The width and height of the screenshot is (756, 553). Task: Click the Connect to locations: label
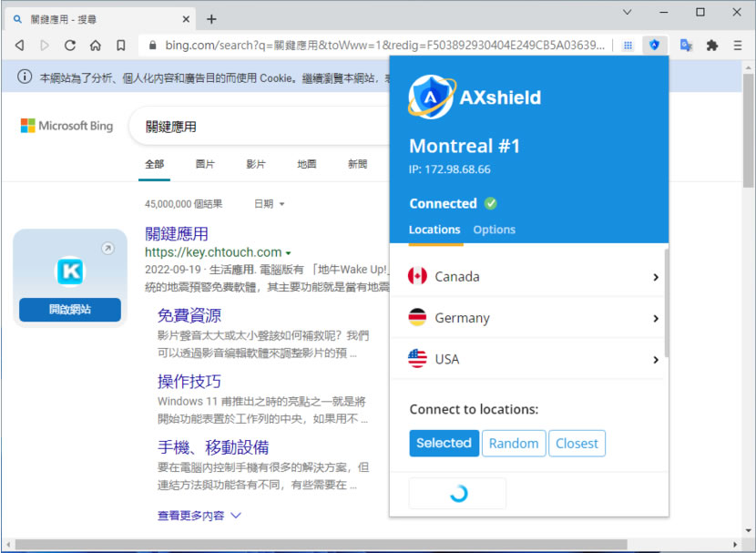click(x=474, y=409)
